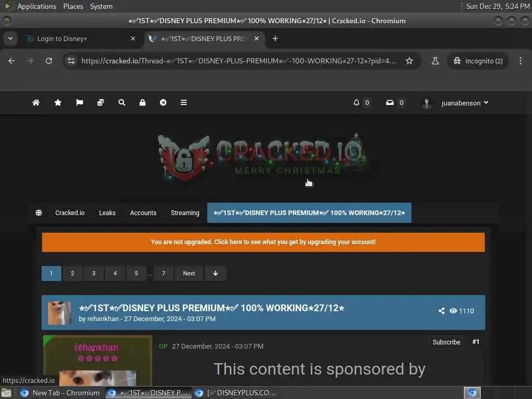Open notifications bell icon
Image resolution: width=532 pixels, height=399 pixels.
pyautogui.click(x=356, y=102)
